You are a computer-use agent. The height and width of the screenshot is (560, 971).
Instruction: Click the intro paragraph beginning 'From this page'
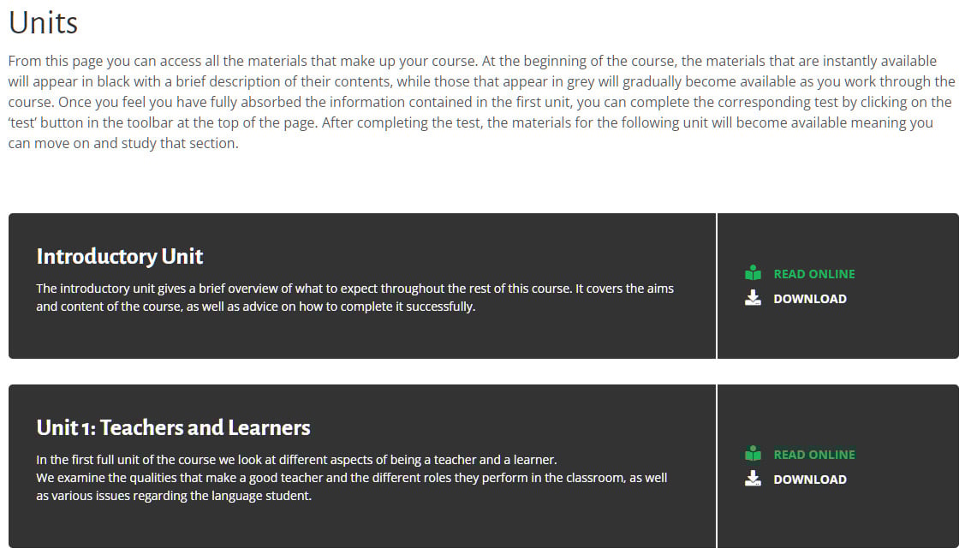pos(482,102)
